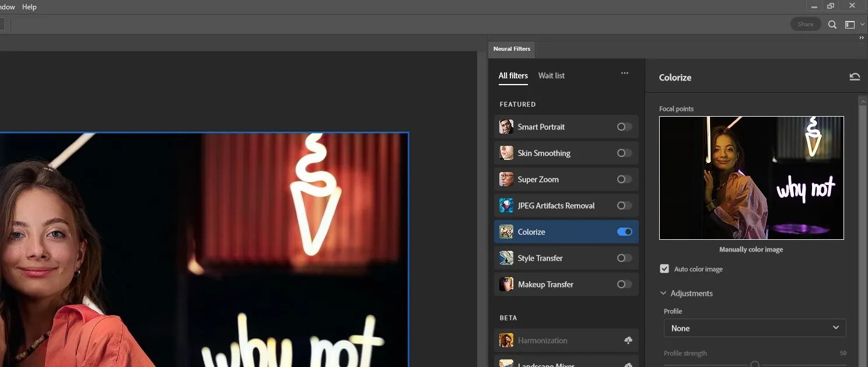Select the Style Transfer filter icon
Image resolution: width=868 pixels, height=367 pixels.
click(x=506, y=258)
